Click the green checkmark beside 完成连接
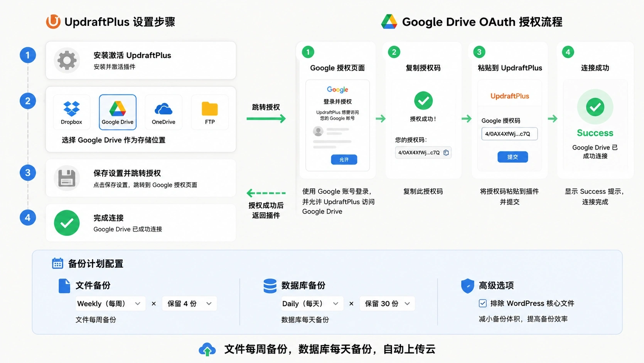Viewport: 644px width, 363px height. click(67, 223)
